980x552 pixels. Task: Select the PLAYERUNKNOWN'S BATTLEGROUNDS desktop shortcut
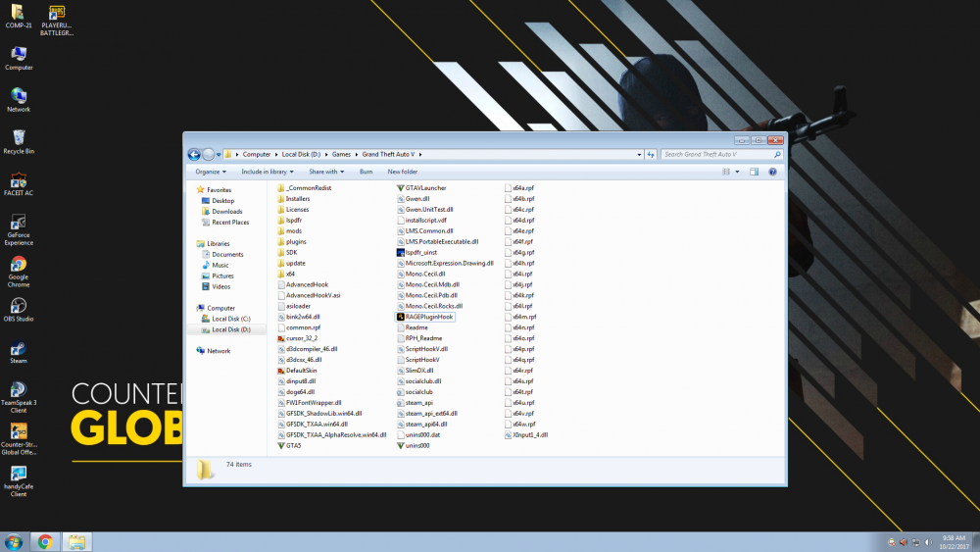pos(56,20)
